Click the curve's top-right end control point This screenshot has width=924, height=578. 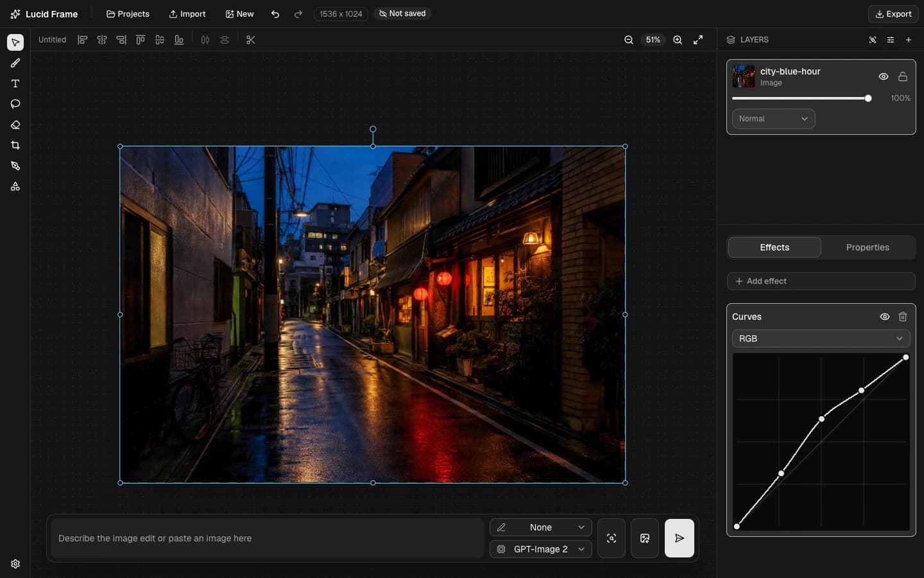pyautogui.click(x=906, y=357)
